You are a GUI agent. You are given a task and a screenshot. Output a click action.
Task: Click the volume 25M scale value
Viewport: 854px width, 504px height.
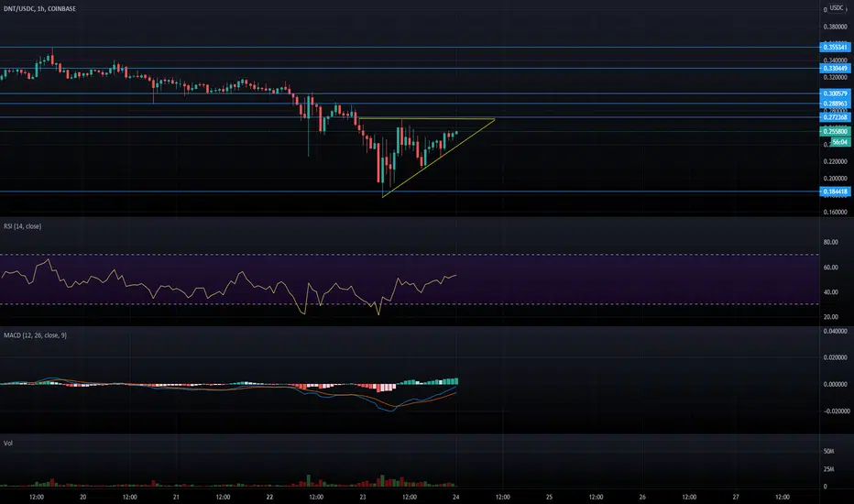(828, 468)
